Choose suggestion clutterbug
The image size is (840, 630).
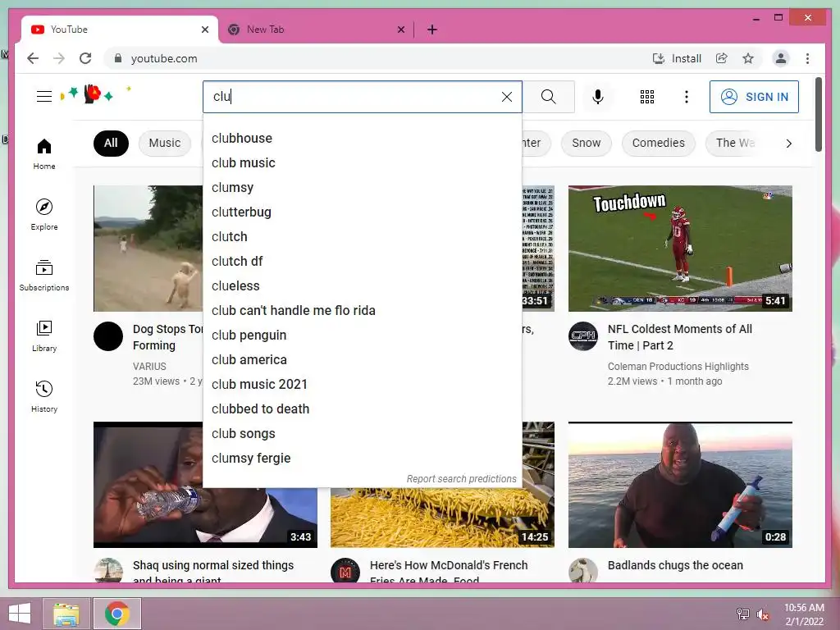[362, 212]
